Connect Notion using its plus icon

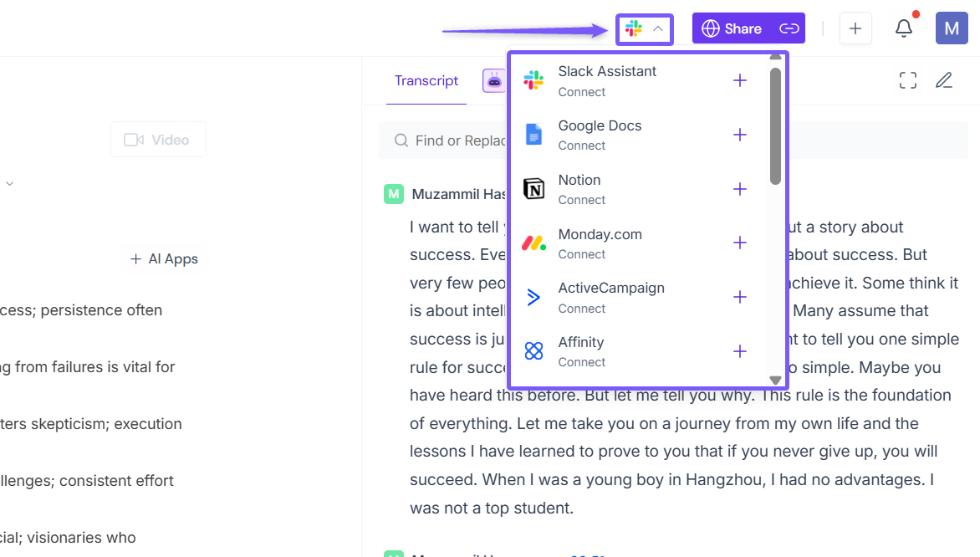click(740, 189)
